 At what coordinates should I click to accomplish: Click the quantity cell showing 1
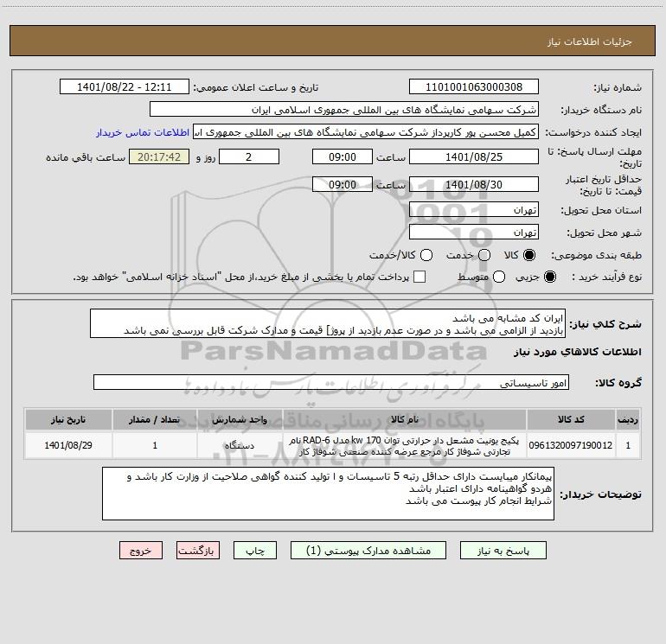pyautogui.click(x=155, y=445)
